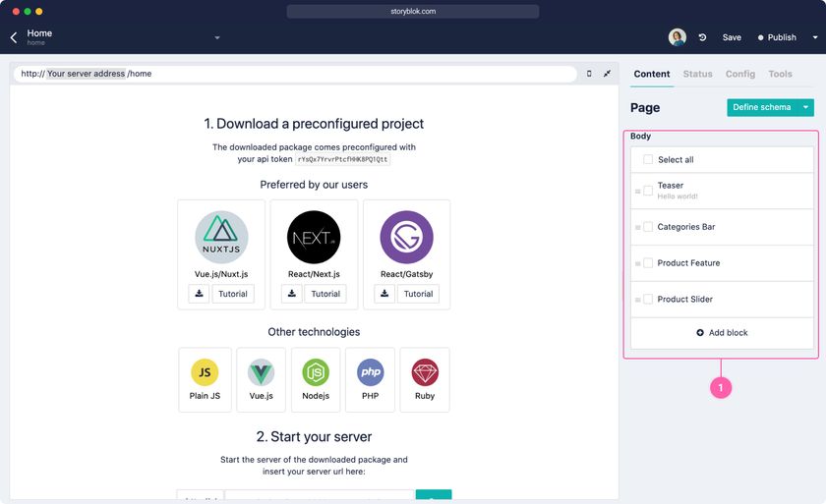Grab the drag handle of Teaser block
This screenshot has height=504, width=826.
(637, 191)
